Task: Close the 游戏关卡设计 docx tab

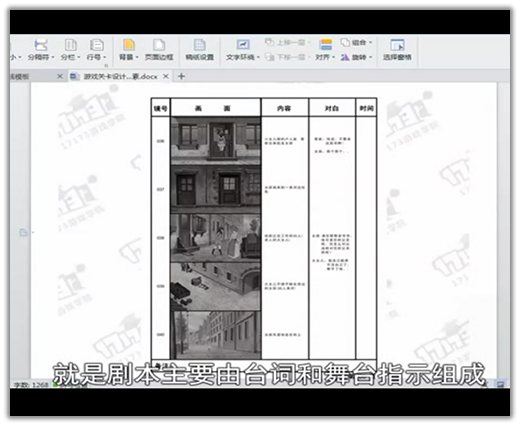Action: pos(166,76)
